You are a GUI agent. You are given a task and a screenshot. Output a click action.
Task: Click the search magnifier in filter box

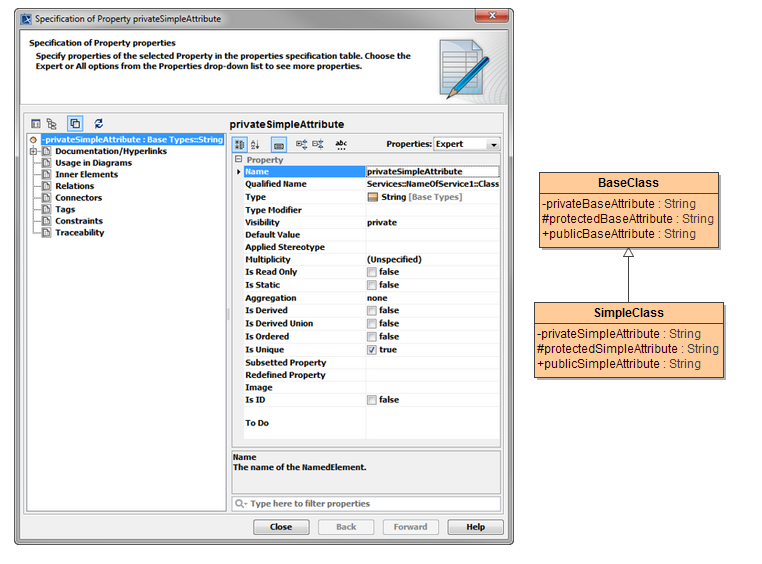tap(240, 504)
